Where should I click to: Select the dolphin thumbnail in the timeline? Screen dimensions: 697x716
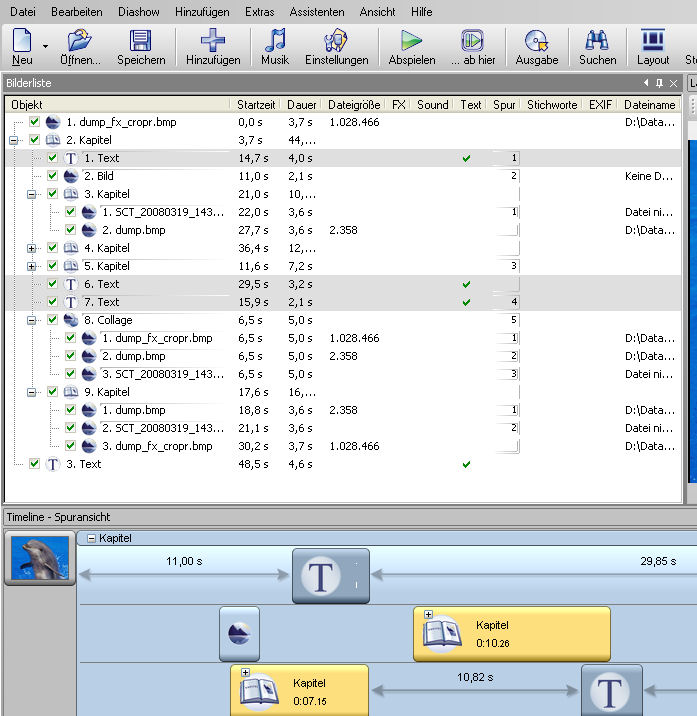[41, 559]
